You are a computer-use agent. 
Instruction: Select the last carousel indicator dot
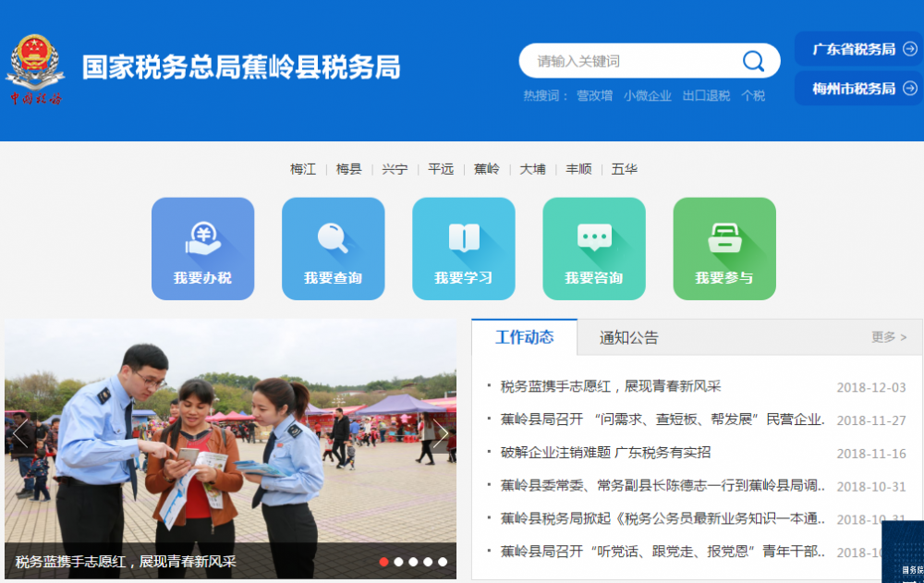pos(443,562)
